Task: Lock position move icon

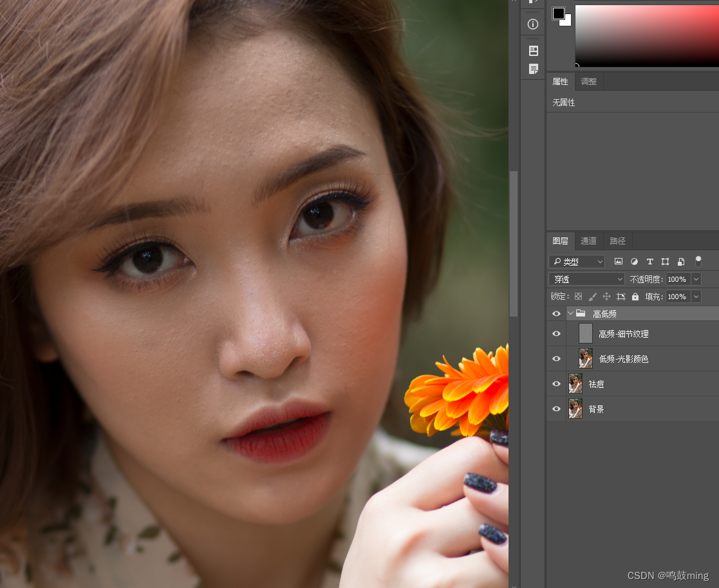Action: (x=606, y=297)
